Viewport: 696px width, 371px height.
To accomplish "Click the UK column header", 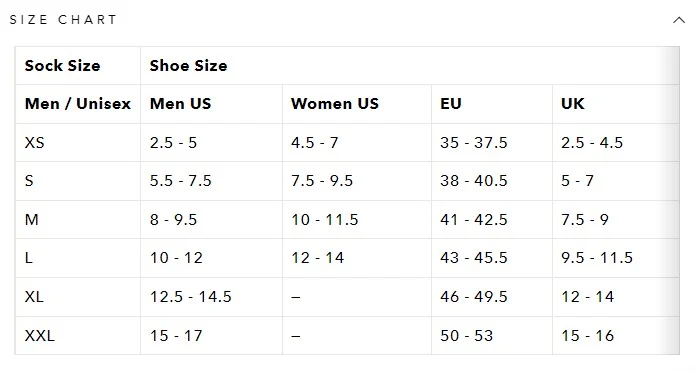I will tap(616, 104).
